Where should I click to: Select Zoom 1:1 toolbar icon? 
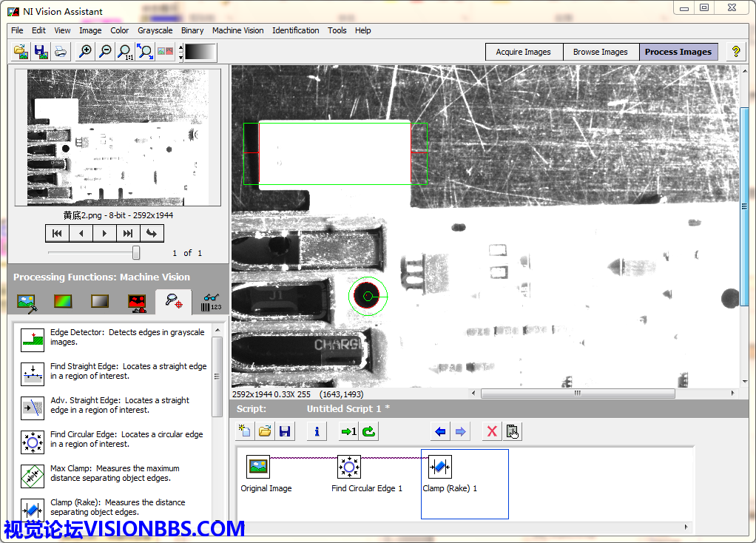click(125, 52)
